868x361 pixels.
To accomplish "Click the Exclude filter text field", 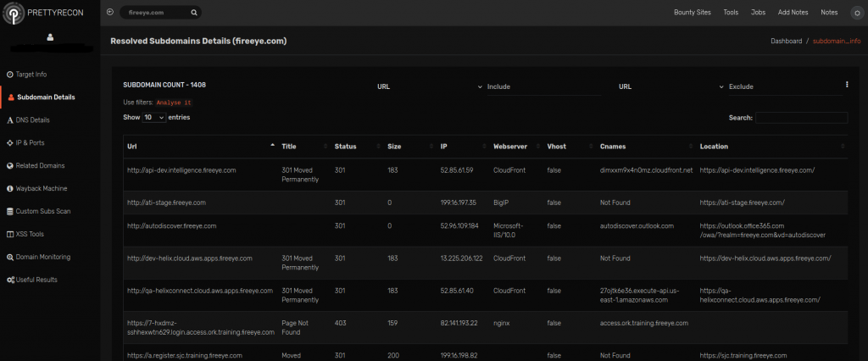I will pos(786,87).
